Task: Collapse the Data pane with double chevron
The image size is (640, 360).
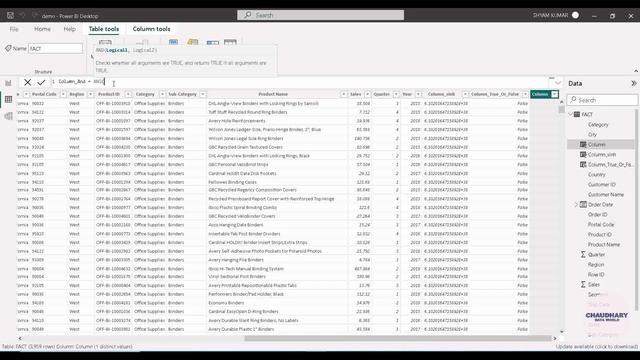Action: pyautogui.click(x=633, y=83)
